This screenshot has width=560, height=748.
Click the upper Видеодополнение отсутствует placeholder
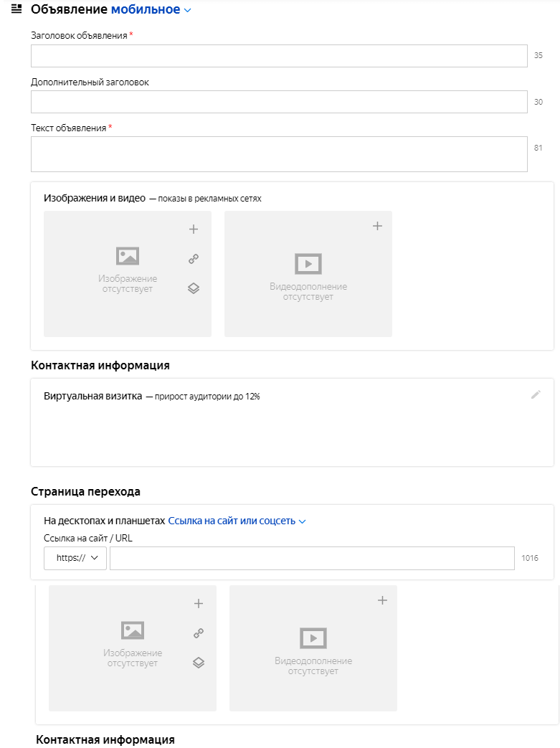pyautogui.click(x=308, y=278)
